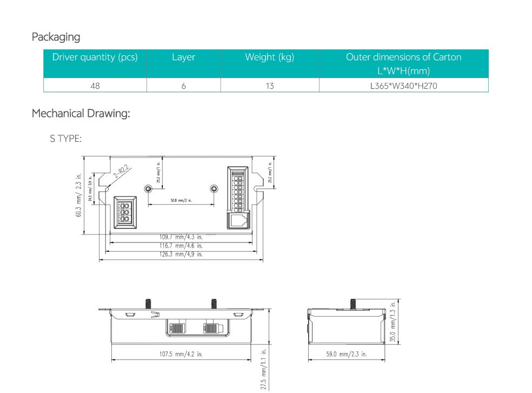The image size is (532, 393).
Task: Select the Layer column header
Action: click(183, 57)
